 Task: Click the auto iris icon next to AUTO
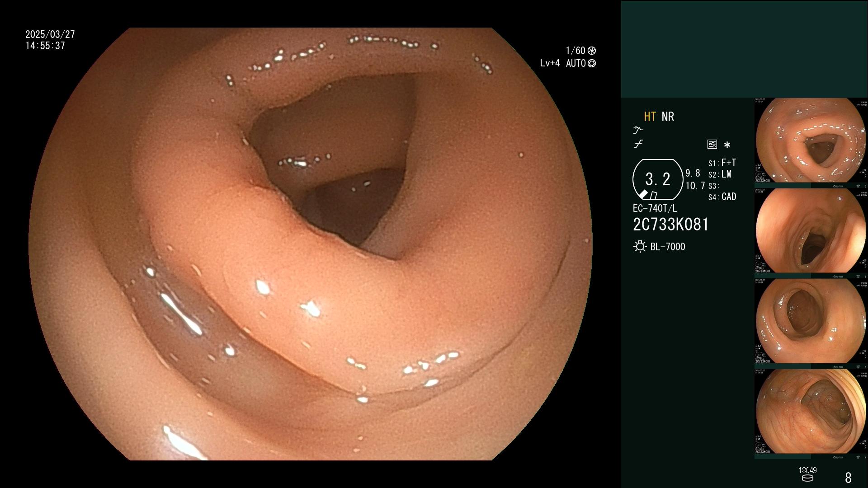[592, 63]
